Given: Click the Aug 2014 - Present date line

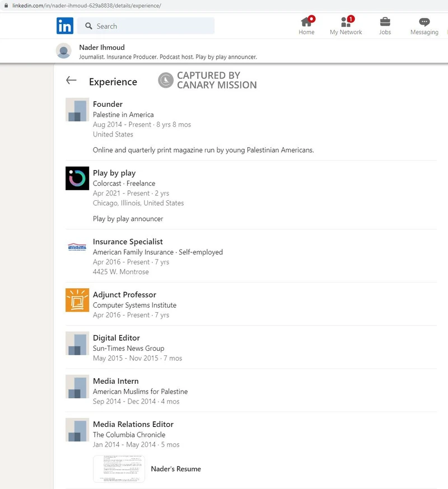Looking at the screenshot, I should click(x=142, y=124).
